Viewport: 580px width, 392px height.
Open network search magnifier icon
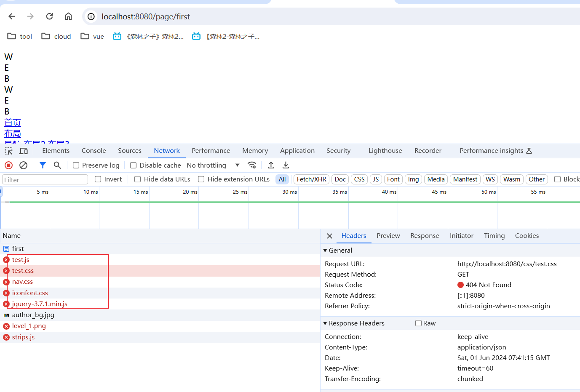[57, 165]
